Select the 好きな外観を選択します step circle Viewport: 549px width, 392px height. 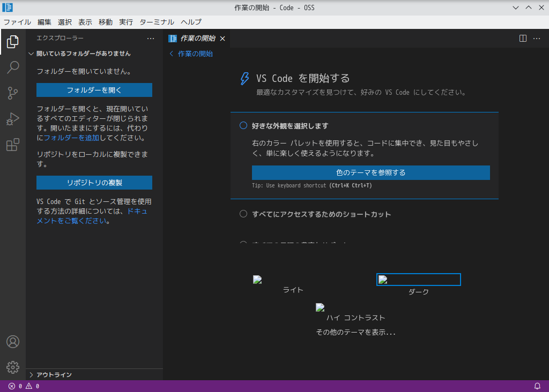tap(243, 125)
